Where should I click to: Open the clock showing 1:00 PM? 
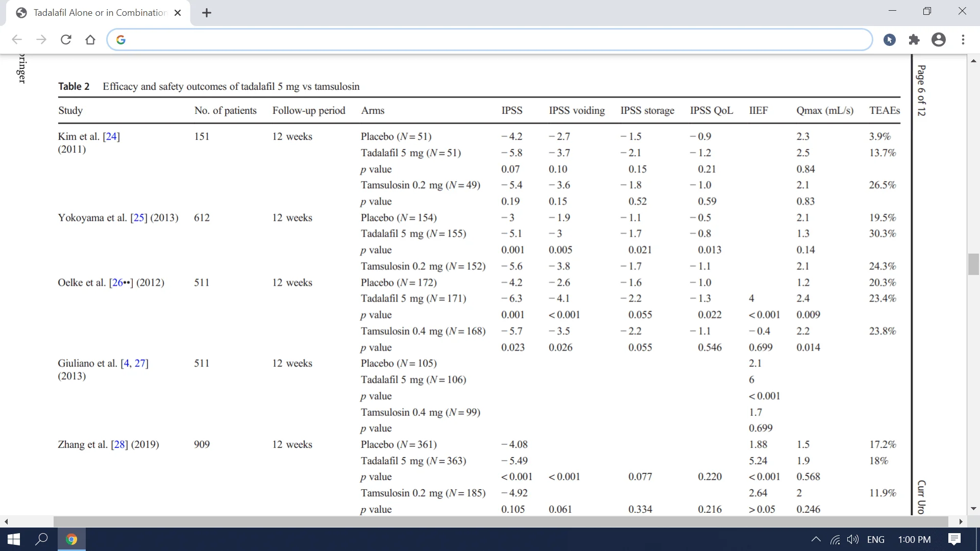click(x=914, y=539)
